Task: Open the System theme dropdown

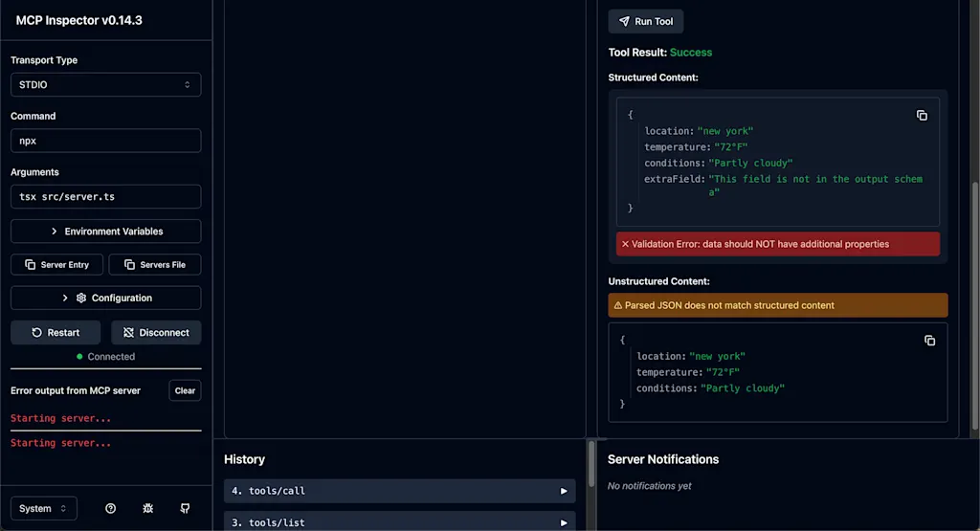Action: coord(44,508)
